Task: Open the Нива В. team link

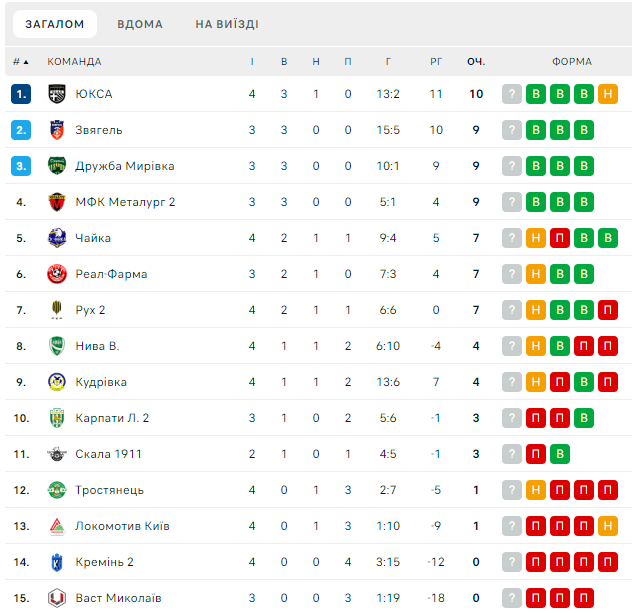Action: [x=97, y=346]
